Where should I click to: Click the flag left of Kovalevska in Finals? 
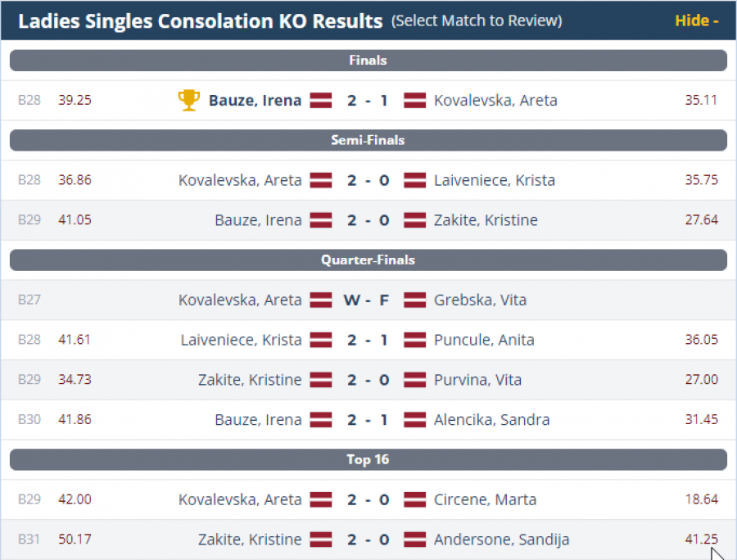tap(415, 101)
